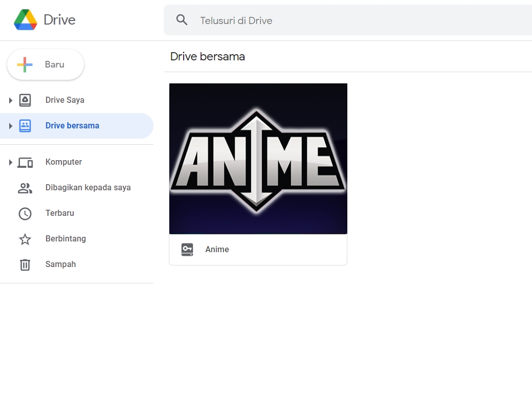Click the Anime shared drive key icon
532x399 pixels.
click(187, 250)
